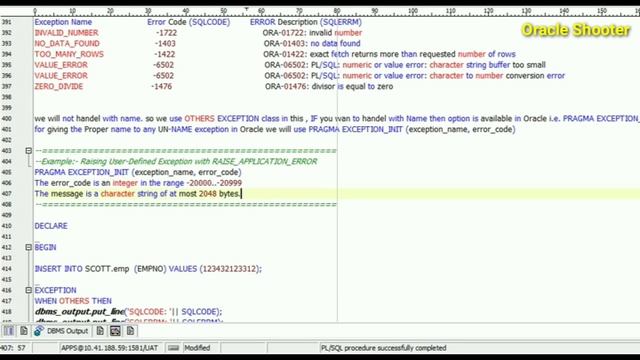
Task: Collapse the EXCEPTION block fold marker
Action: (29, 290)
